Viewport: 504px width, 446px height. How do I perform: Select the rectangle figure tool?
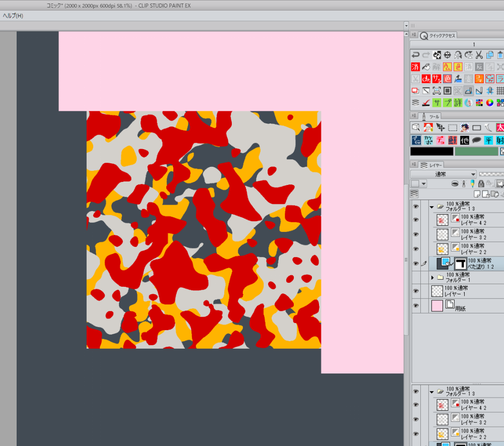point(477,128)
